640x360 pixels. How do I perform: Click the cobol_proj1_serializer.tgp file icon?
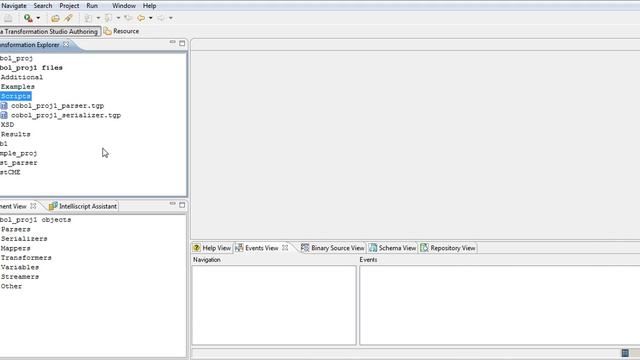click(4, 116)
